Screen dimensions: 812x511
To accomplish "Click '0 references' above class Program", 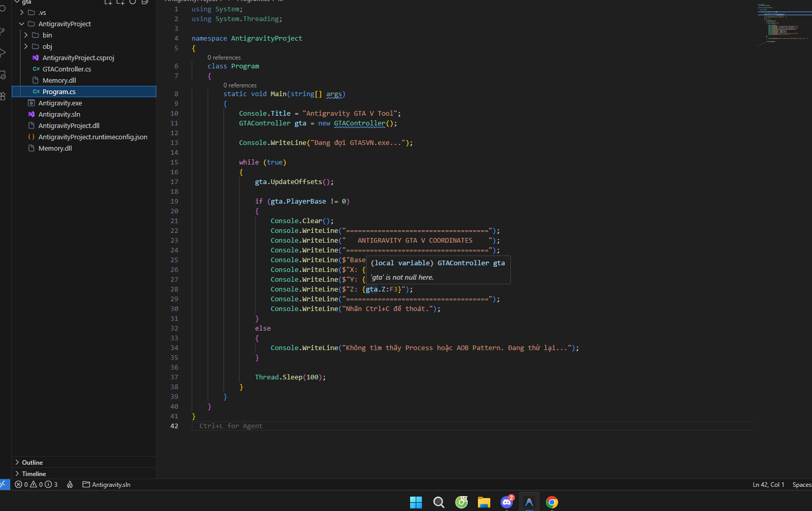I will [224, 58].
